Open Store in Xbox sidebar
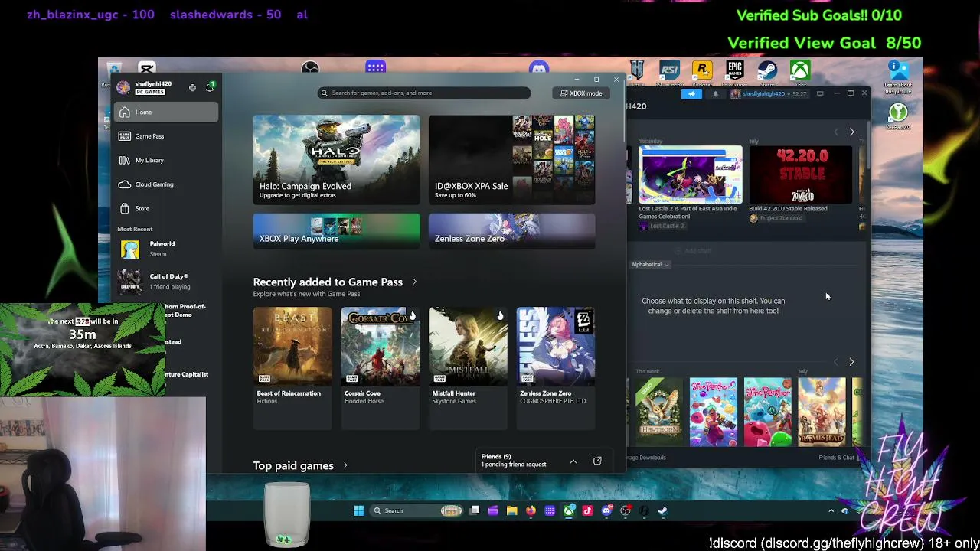The image size is (980, 551). tap(166, 208)
